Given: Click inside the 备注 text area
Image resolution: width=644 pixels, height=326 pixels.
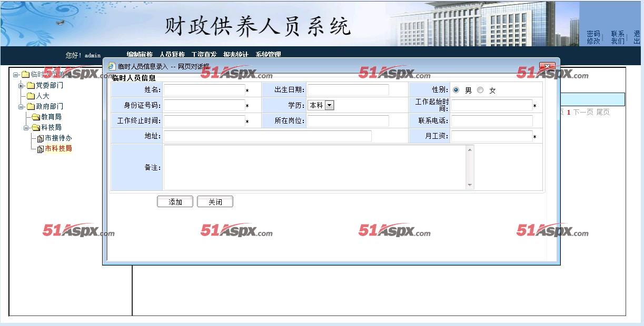Looking at the screenshot, I should pyautogui.click(x=315, y=167).
